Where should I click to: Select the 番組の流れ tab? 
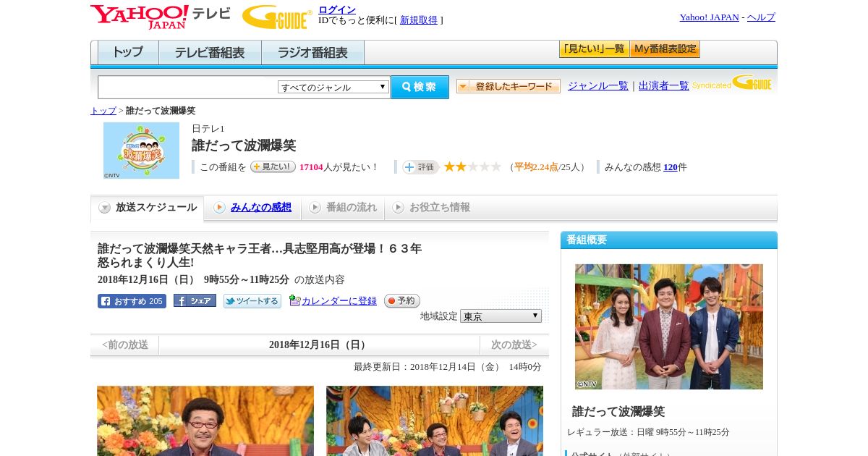click(x=343, y=208)
